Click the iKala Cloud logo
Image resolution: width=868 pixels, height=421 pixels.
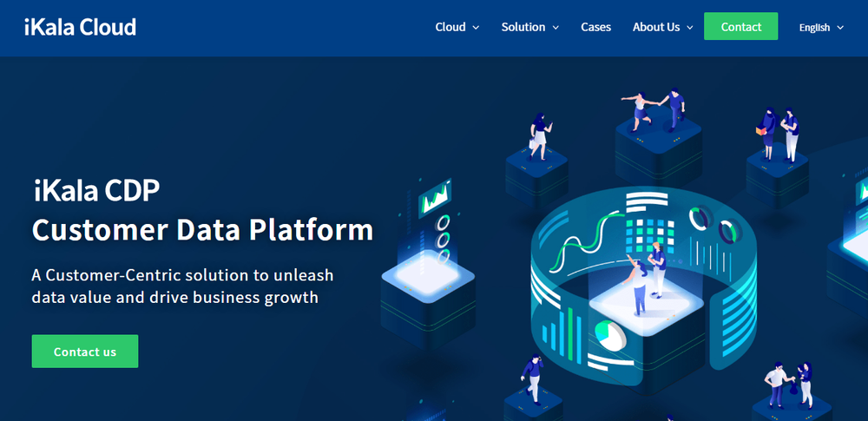80,27
